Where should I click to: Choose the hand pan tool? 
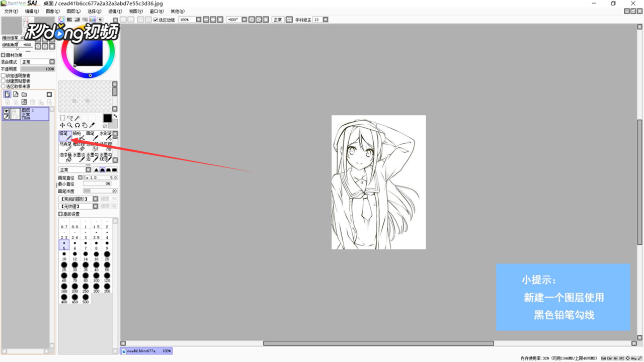[x=85, y=125]
